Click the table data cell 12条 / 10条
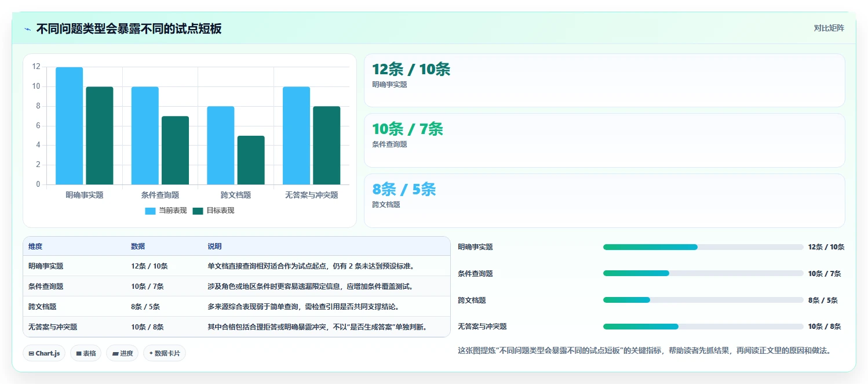Image resolution: width=868 pixels, height=384 pixels. click(x=149, y=266)
